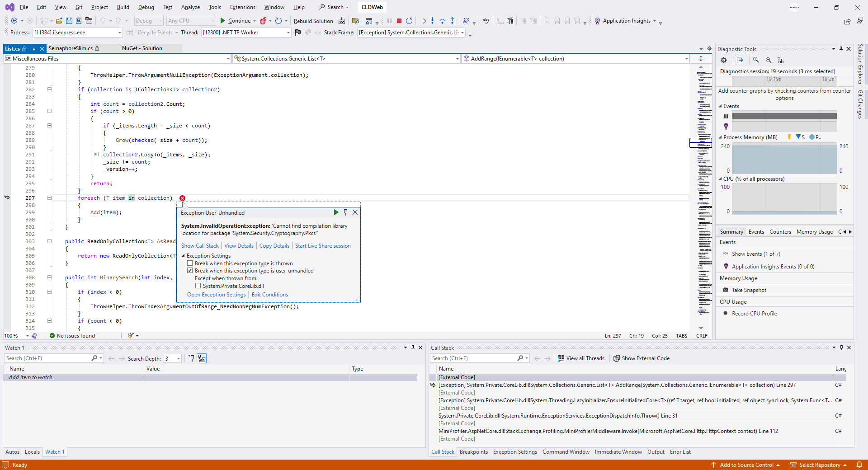Image resolution: width=868 pixels, height=470 pixels.
Task: Collapse the Process Memory (MB) graph section
Action: click(x=721, y=137)
